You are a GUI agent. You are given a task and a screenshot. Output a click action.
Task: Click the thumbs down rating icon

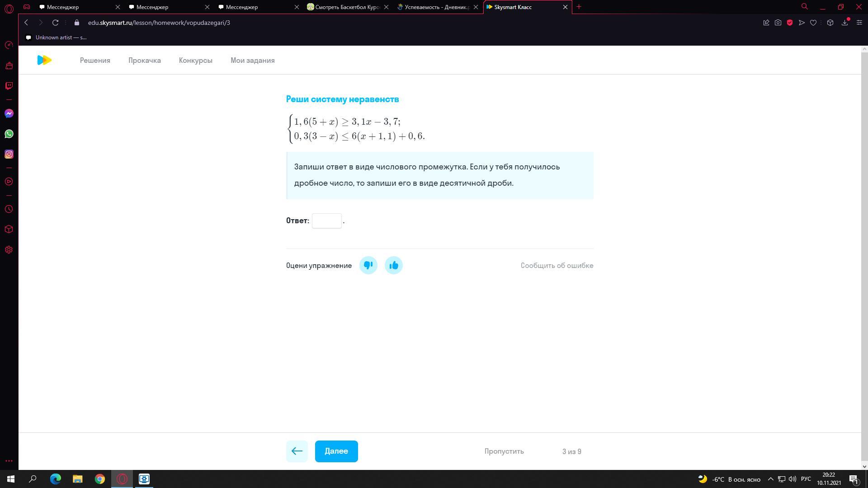click(368, 265)
